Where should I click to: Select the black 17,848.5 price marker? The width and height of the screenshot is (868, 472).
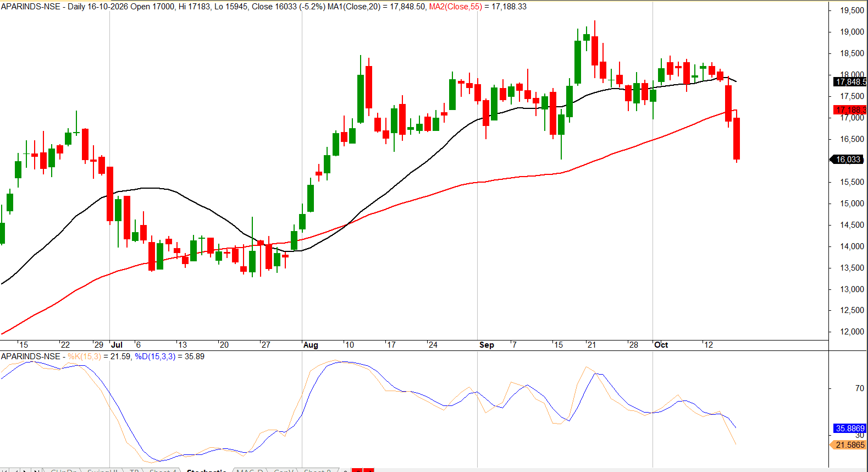point(850,82)
